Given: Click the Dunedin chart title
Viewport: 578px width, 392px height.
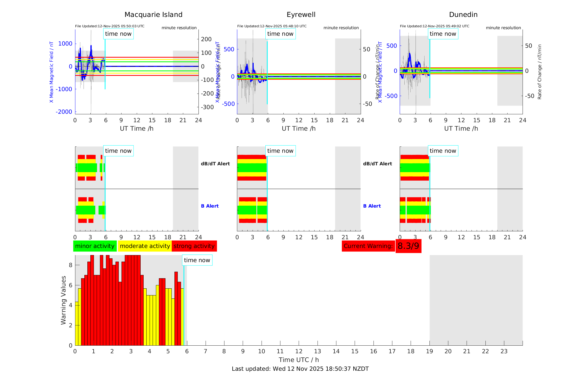Looking at the screenshot, I should pos(463,15).
